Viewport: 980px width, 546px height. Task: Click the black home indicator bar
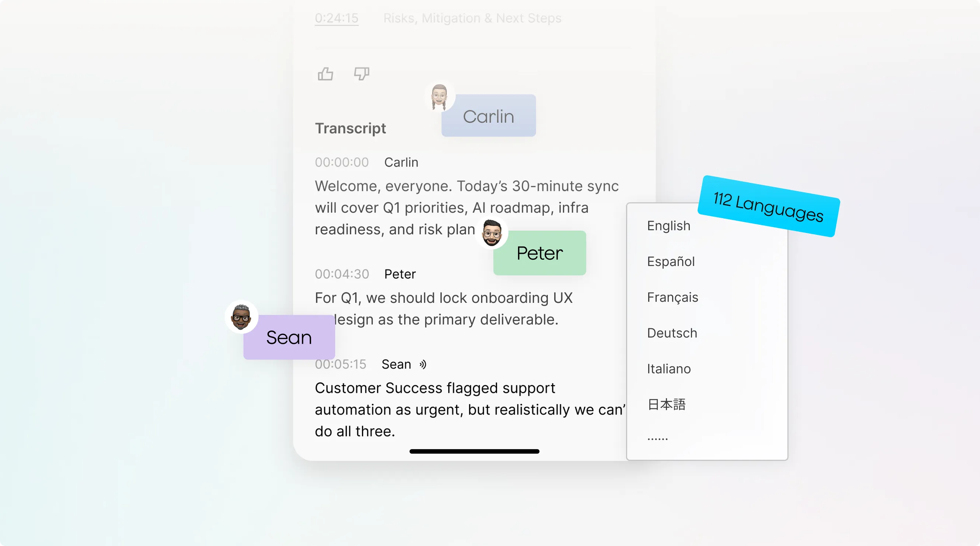[x=474, y=451]
